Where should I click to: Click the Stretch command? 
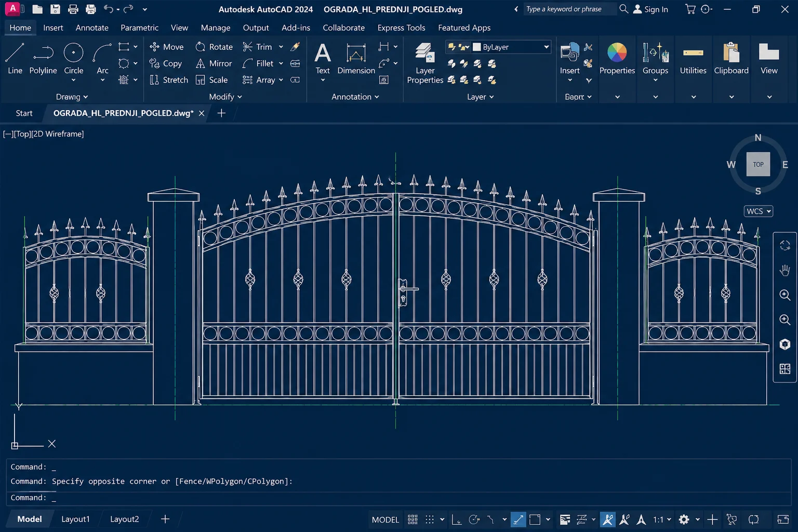point(169,80)
